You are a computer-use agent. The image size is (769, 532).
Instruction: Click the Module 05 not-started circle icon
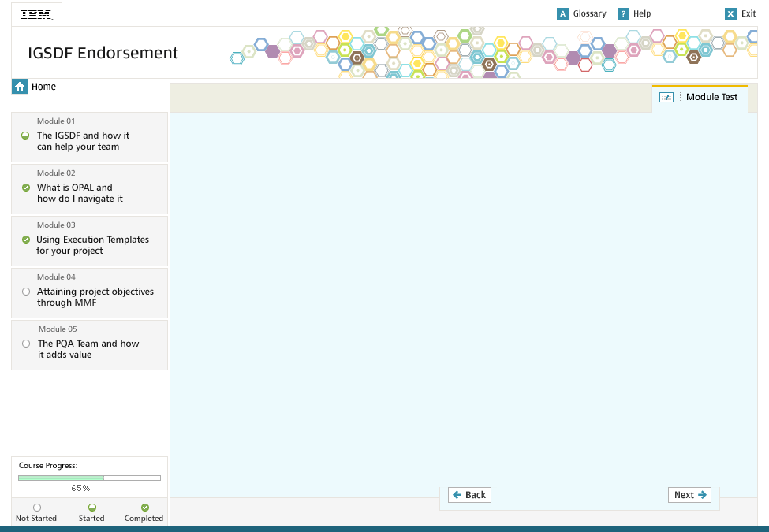pos(26,344)
